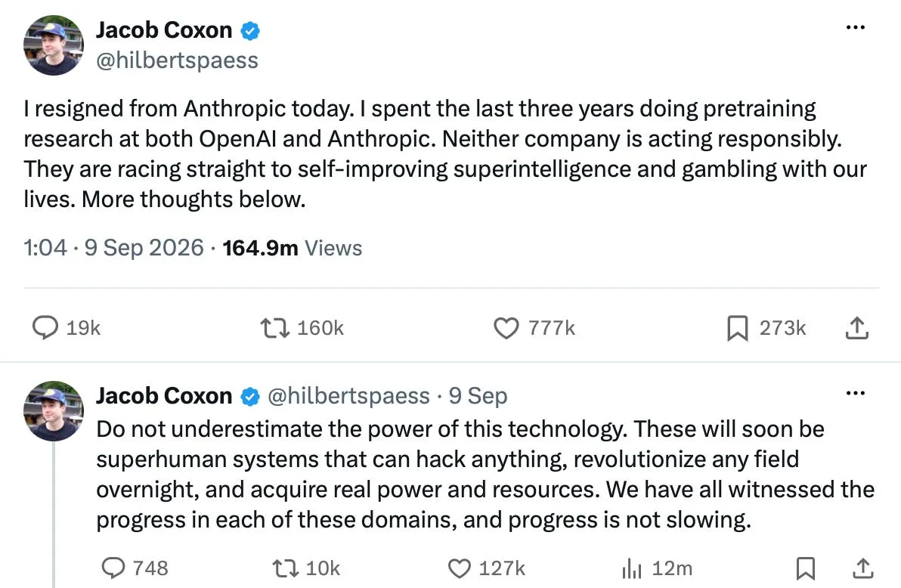This screenshot has width=901, height=588.
Task: Share the main resignation tweet
Action: (x=856, y=327)
